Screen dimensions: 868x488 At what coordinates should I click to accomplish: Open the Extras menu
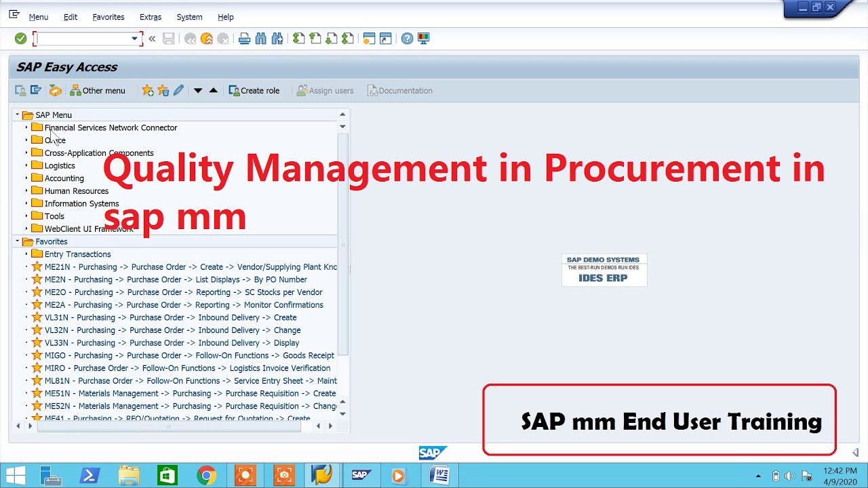[151, 17]
